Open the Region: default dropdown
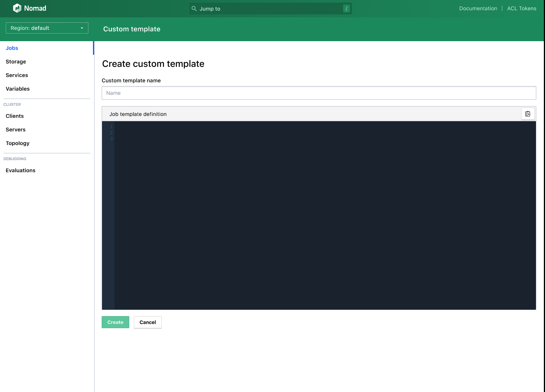This screenshot has width=545, height=392. 47,28
